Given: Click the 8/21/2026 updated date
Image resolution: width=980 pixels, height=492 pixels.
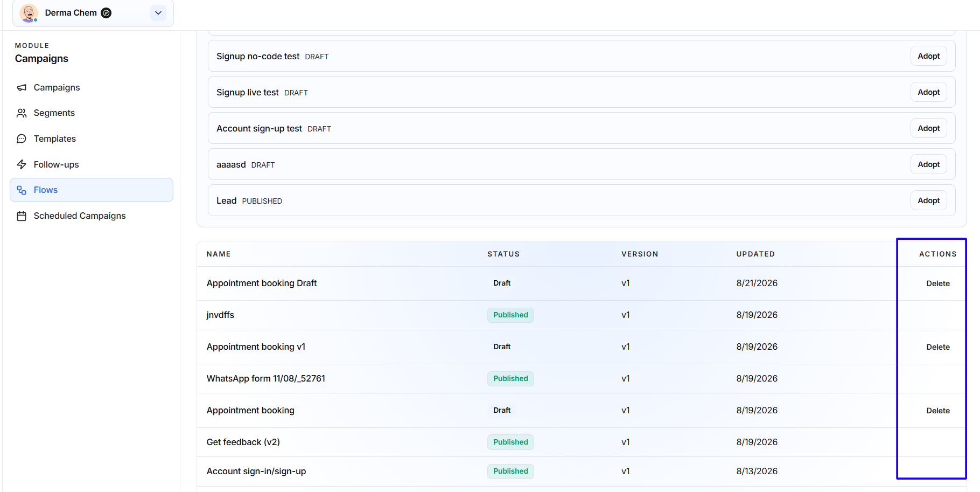Looking at the screenshot, I should [757, 283].
